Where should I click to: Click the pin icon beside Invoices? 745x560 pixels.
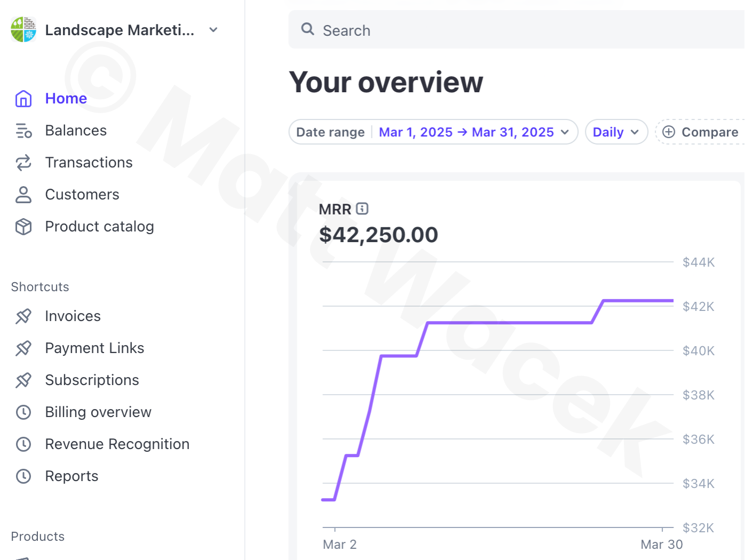point(23,316)
